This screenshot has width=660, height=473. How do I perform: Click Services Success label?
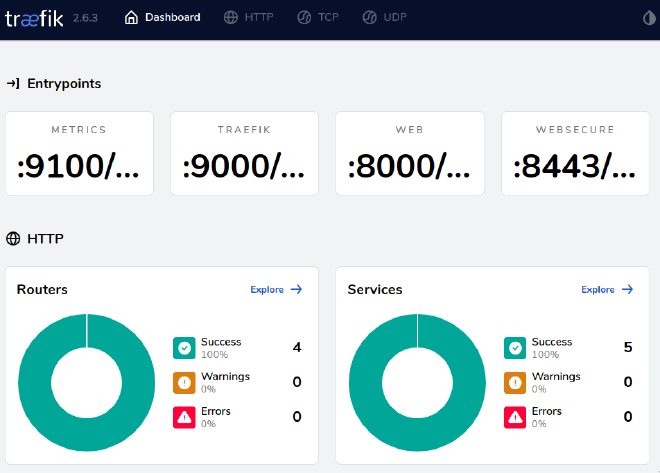(552, 342)
